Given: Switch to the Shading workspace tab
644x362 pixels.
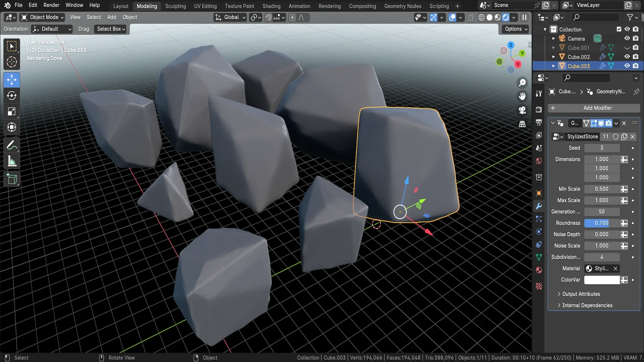Looking at the screenshot, I should 271,6.
